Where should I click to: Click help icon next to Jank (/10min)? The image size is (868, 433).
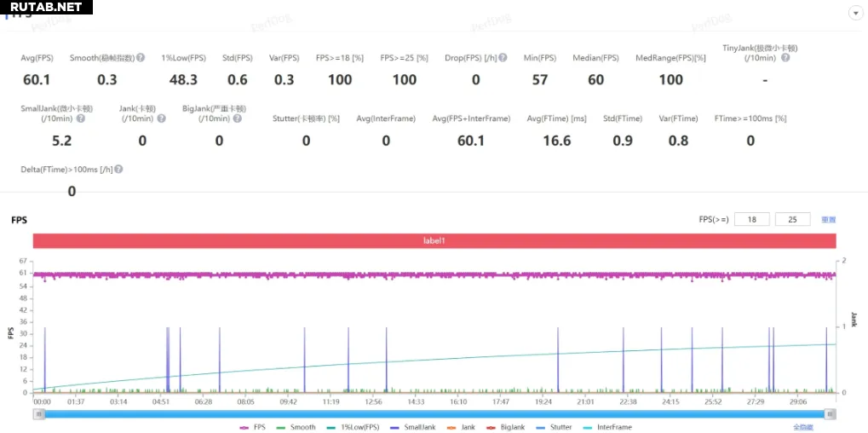click(161, 118)
